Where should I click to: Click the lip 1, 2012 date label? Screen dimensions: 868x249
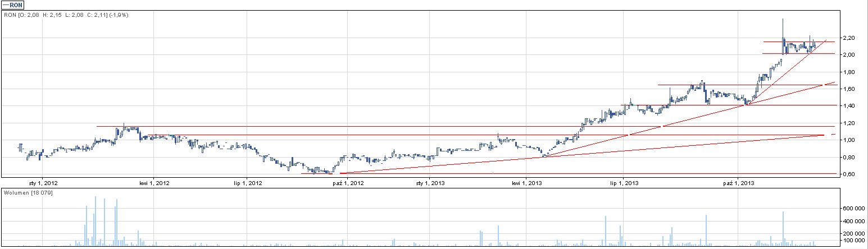[x=248, y=183]
